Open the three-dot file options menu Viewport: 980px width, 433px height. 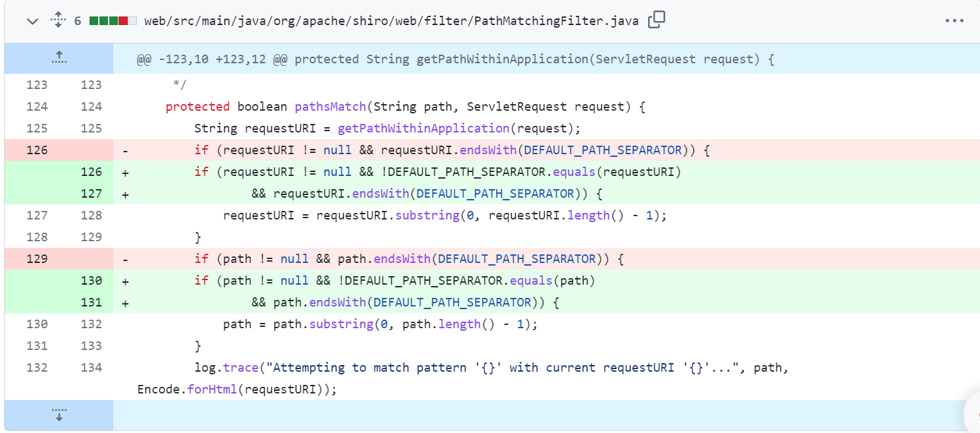954,21
